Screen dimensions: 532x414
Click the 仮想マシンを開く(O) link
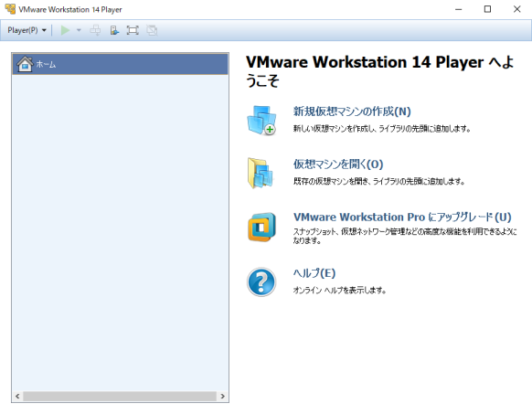pyautogui.click(x=338, y=165)
